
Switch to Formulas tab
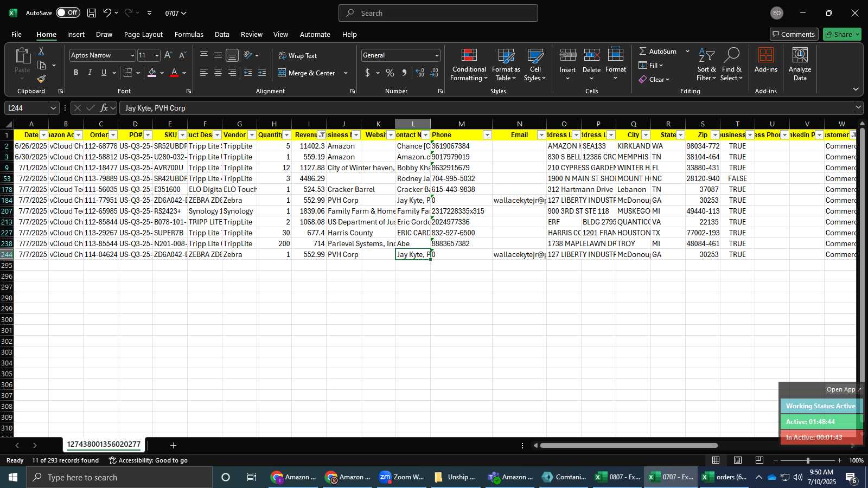click(189, 34)
